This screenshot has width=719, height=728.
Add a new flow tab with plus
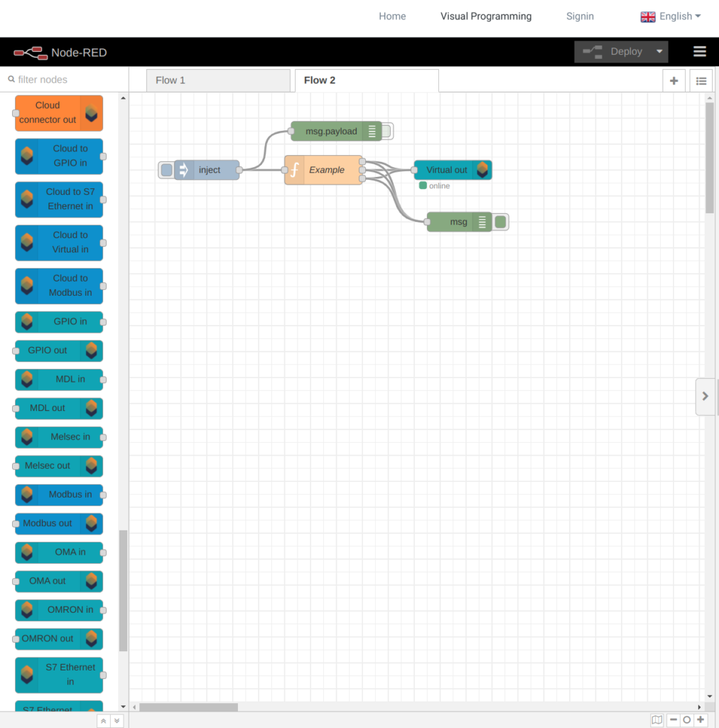(674, 81)
